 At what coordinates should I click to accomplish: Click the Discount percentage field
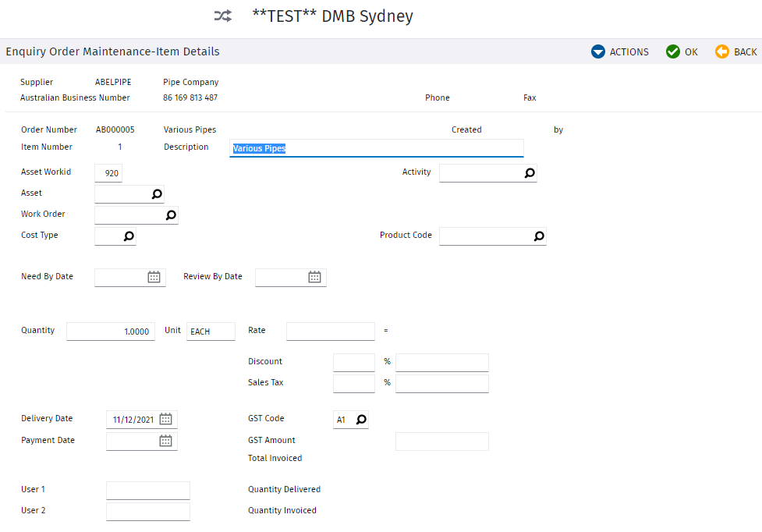click(x=354, y=363)
